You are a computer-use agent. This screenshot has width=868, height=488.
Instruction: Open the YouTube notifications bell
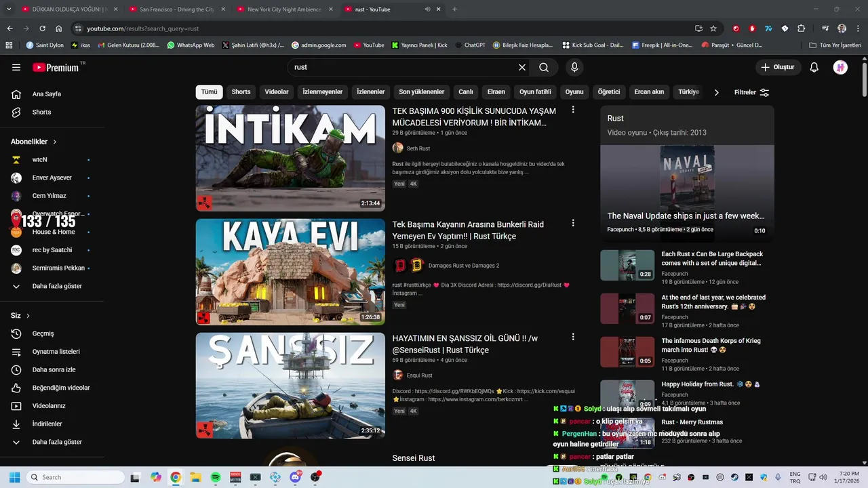pyautogui.click(x=814, y=67)
